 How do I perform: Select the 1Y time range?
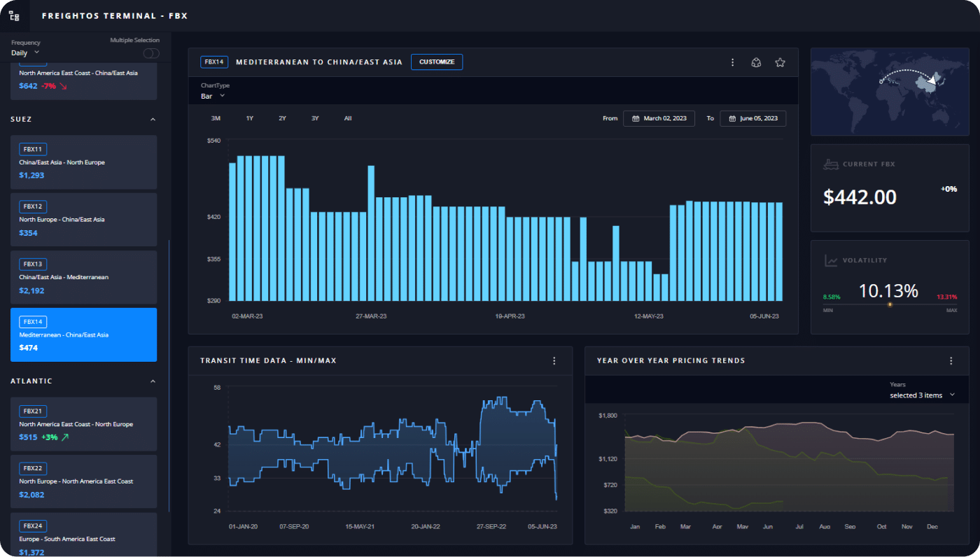pyautogui.click(x=249, y=118)
